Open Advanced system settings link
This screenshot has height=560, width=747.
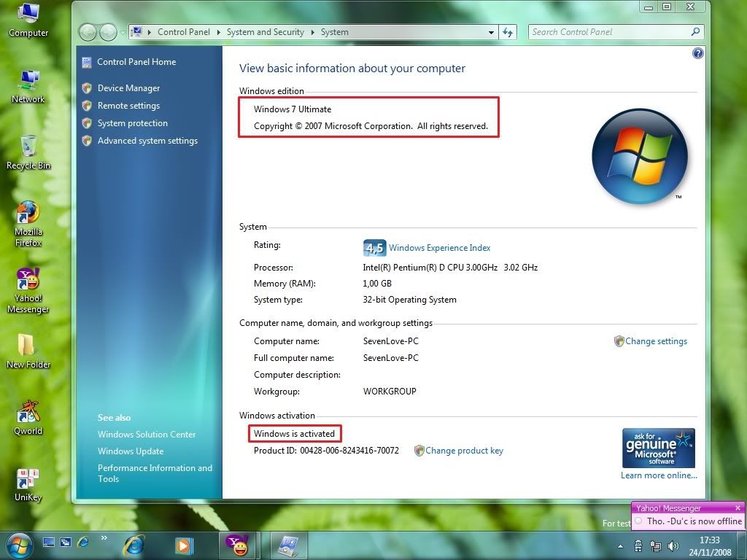click(x=147, y=141)
